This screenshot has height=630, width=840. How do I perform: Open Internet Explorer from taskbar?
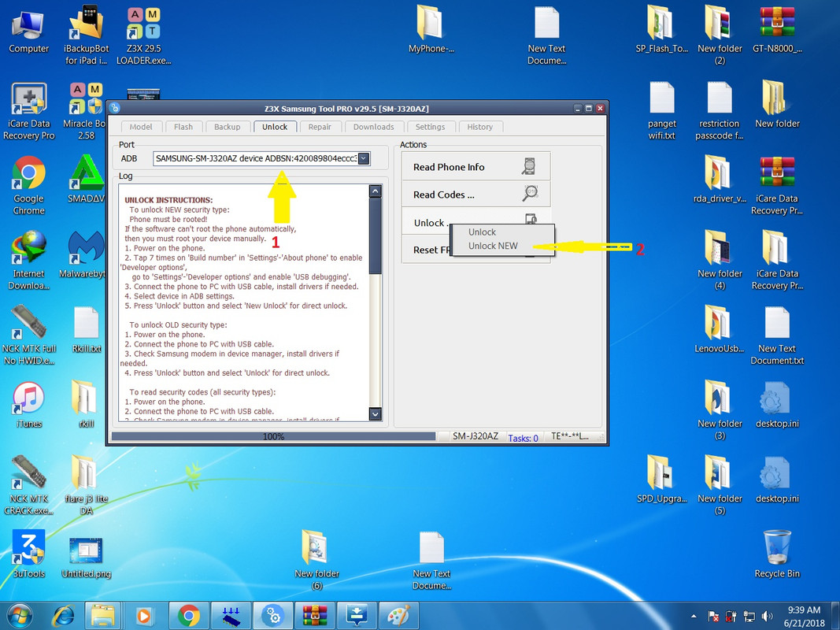[x=63, y=616]
